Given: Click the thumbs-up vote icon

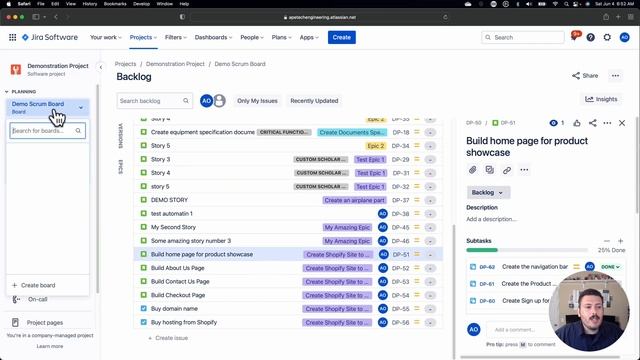Looking at the screenshot, I should click(x=577, y=123).
